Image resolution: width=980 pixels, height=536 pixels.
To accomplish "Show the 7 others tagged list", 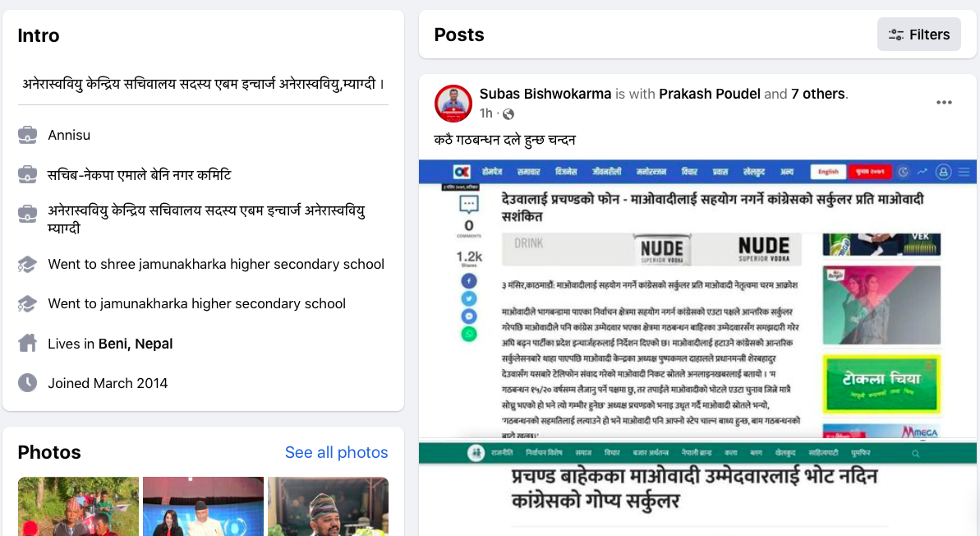I will coord(818,94).
